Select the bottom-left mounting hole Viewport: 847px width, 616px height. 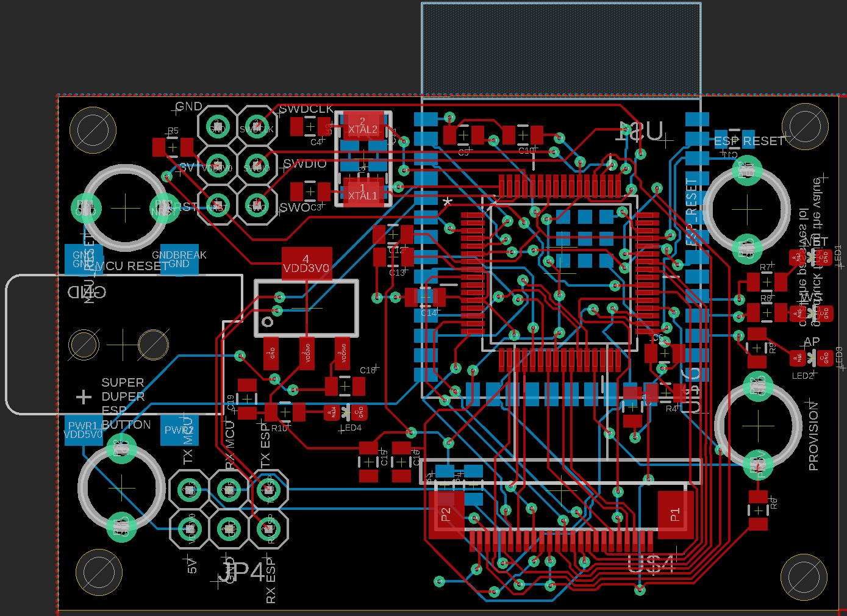(99, 572)
